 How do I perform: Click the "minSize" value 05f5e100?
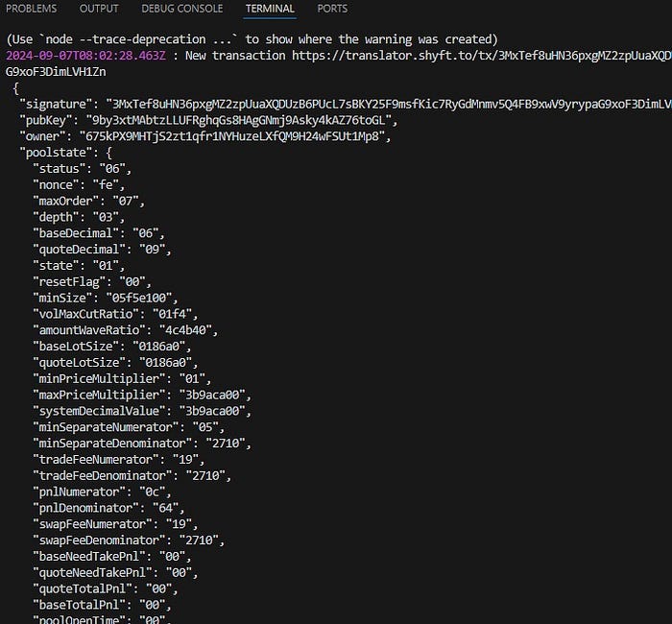[x=142, y=298]
